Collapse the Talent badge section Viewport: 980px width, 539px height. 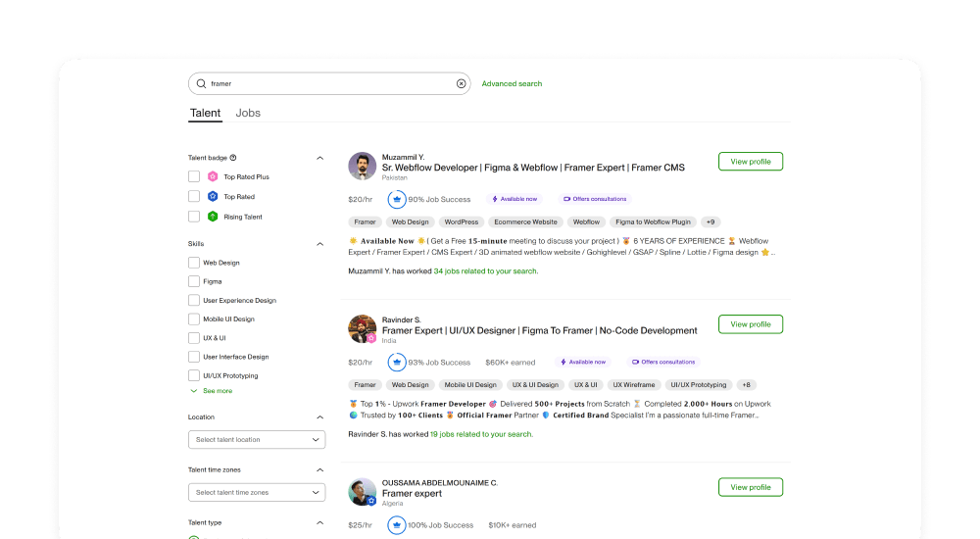point(320,158)
